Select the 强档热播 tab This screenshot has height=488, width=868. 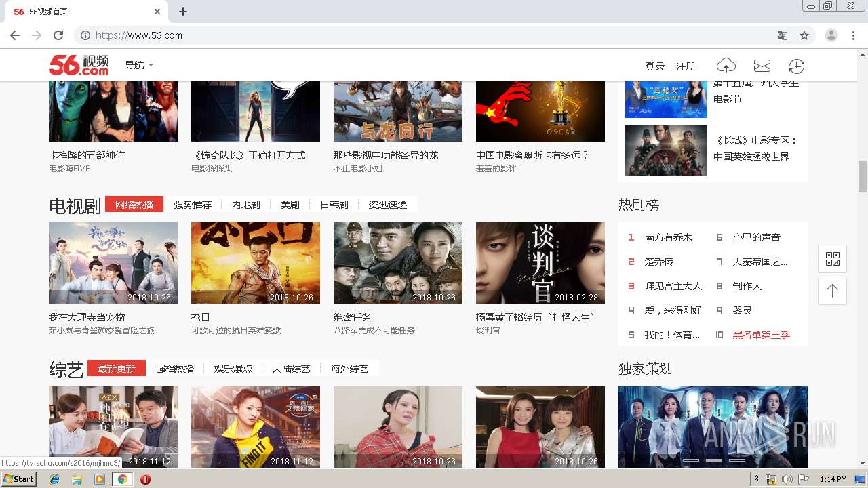(x=175, y=368)
